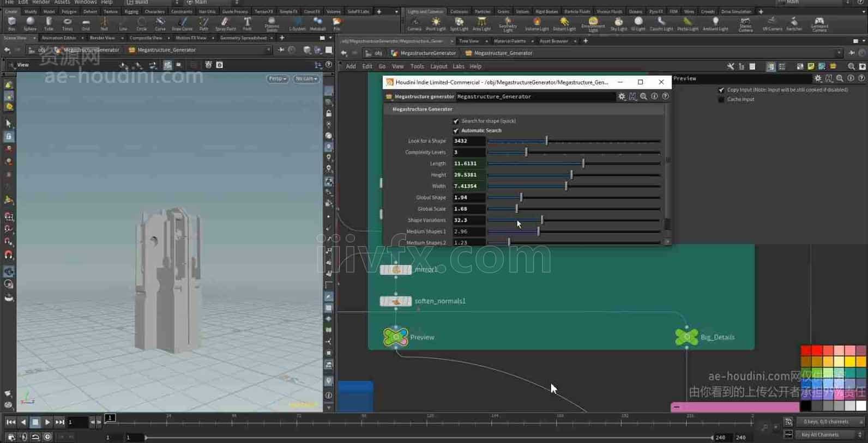The width and height of the screenshot is (868, 443).
Task: Select the Metaball shelf tool
Action: tap(317, 23)
